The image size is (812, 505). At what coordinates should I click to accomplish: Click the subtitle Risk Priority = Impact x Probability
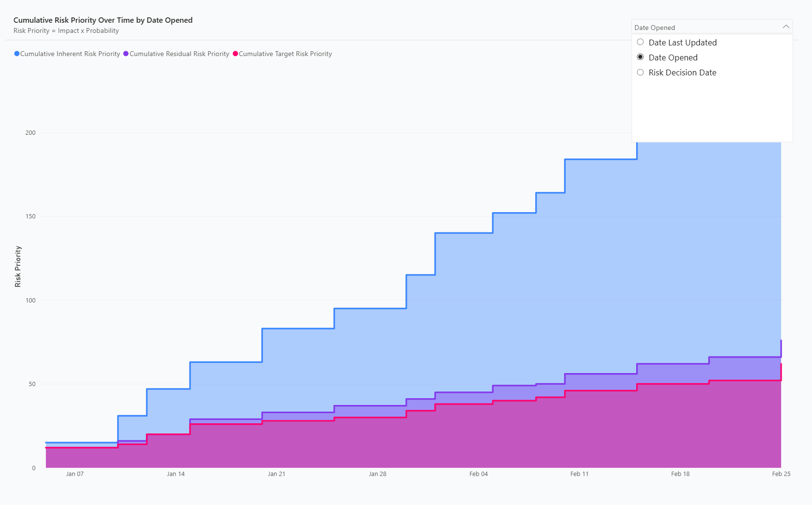(x=66, y=30)
